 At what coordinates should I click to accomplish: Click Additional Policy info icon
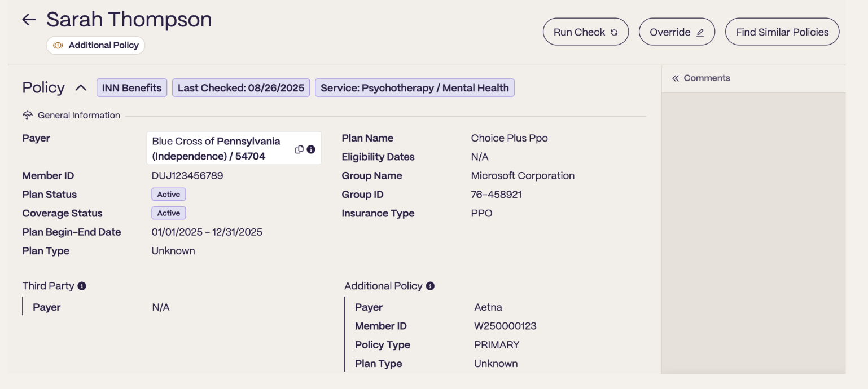coord(430,286)
